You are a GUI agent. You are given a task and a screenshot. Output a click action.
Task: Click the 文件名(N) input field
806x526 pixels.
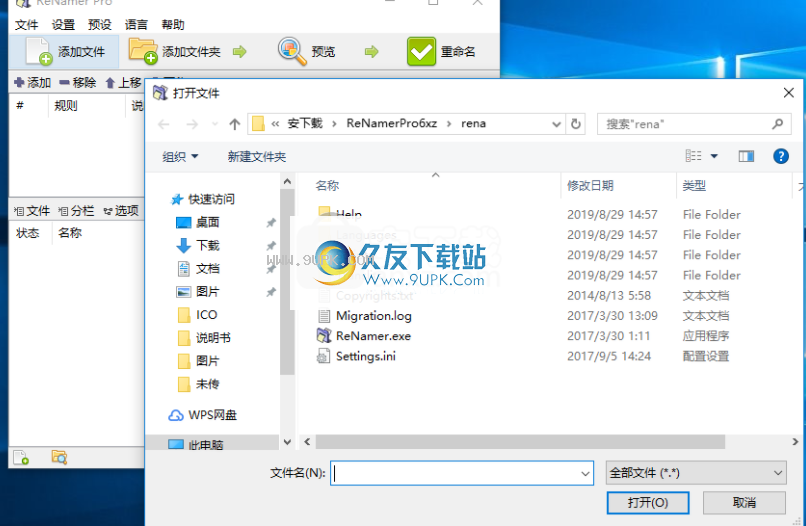coord(462,473)
